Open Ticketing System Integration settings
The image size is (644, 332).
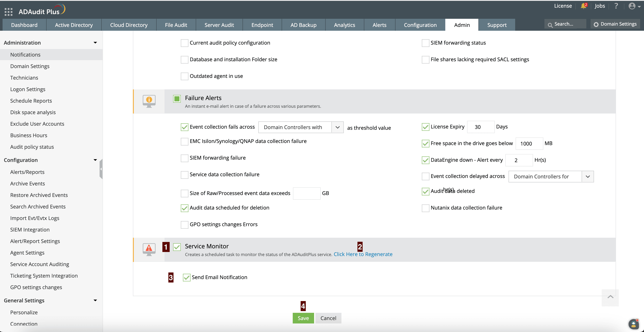point(44,276)
